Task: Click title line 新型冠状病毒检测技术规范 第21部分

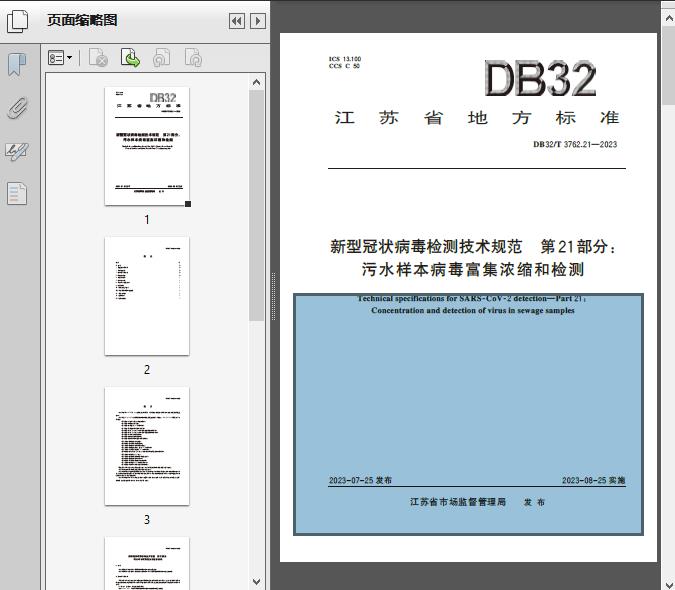Action: [x=473, y=247]
